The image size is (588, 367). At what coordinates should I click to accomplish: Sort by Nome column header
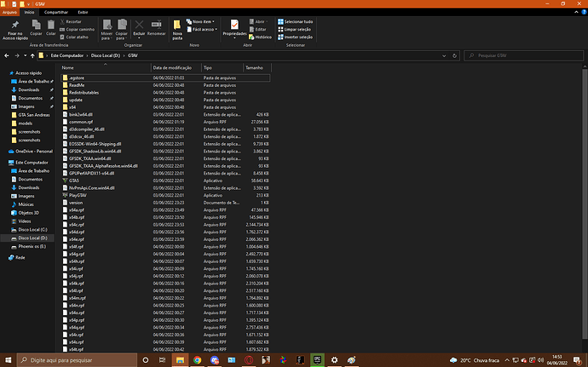coord(105,68)
